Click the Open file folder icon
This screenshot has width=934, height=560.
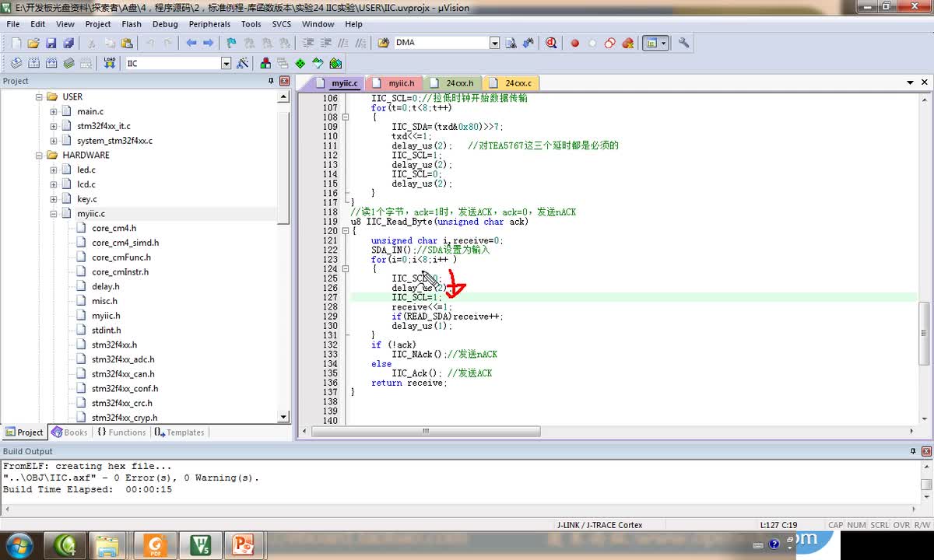click(33, 43)
